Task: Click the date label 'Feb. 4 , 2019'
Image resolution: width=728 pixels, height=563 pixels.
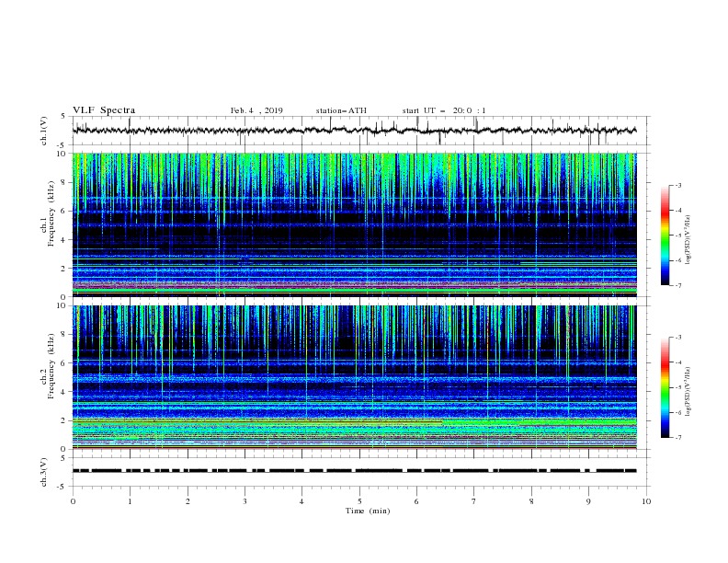Action: click(256, 110)
